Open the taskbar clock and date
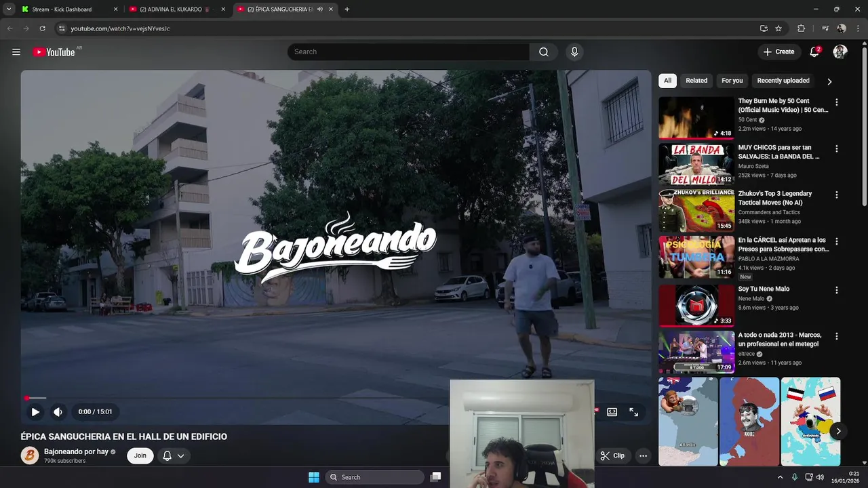868x488 pixels. tap(846, 477)
